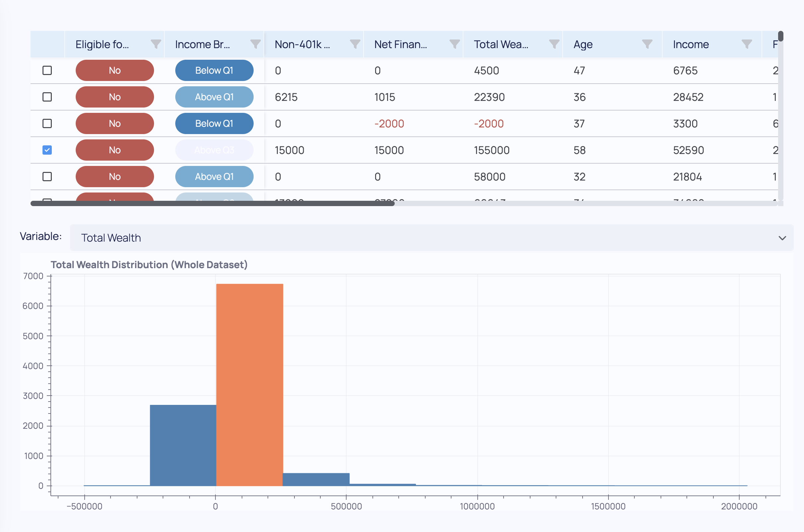Click the Age value 32

(579, 177)
